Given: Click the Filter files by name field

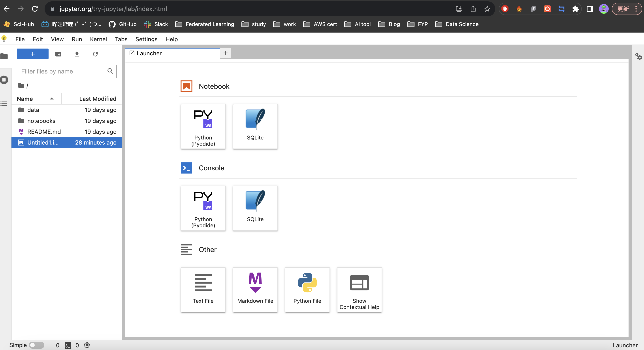Looking at the screenshot, I should pos(62,72).
